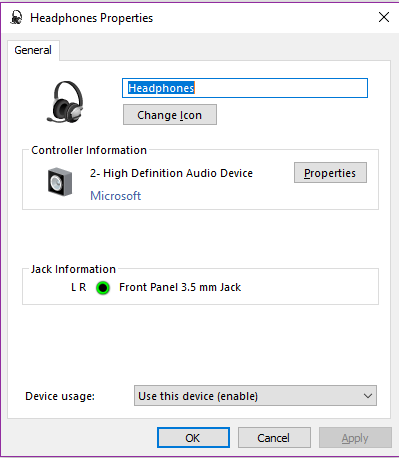399x458 pixels.
Task: Click the 'Controller Information' group label
Action: coord(89,150)
